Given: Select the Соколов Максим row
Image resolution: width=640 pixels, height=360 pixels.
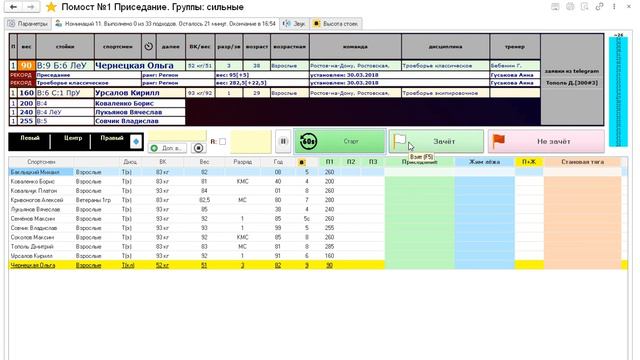Looking at the screenshot, I should pyautogui.click(x=318, y=237).
